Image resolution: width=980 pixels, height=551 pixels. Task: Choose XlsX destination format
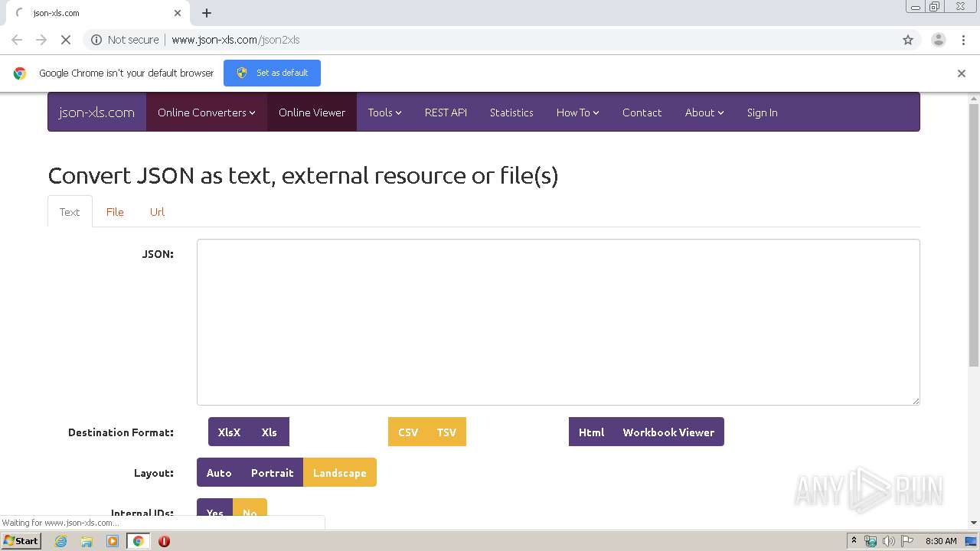229,432
